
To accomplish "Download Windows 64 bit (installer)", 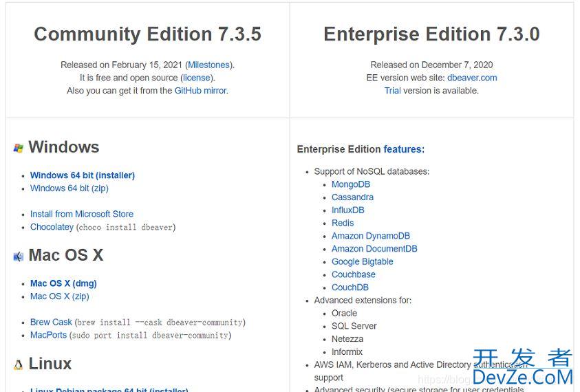I will click(x=83, y=175).
